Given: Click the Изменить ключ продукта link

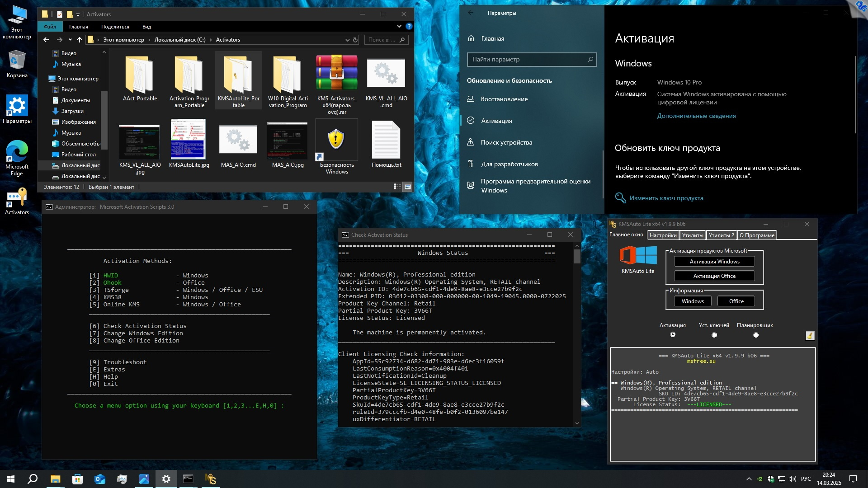Looking at the screenshot, I should (666, 198).
